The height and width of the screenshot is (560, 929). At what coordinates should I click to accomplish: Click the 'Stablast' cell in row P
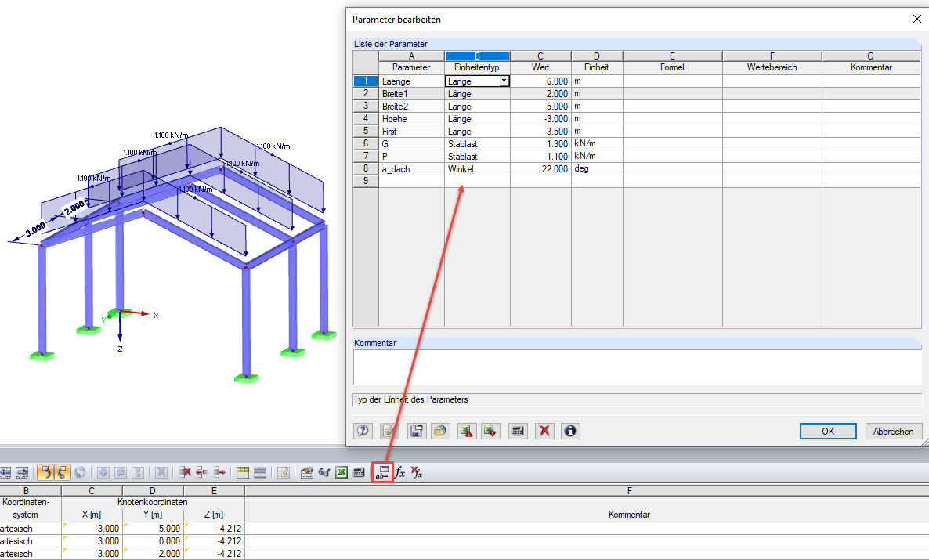[x=477, y=157]
